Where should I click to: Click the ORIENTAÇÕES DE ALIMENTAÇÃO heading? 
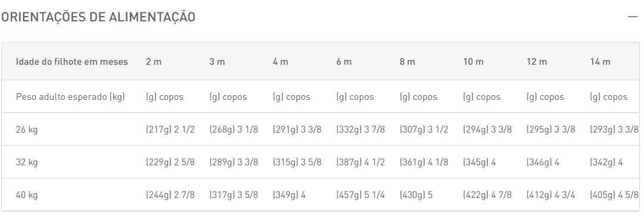tap(98, 17)
